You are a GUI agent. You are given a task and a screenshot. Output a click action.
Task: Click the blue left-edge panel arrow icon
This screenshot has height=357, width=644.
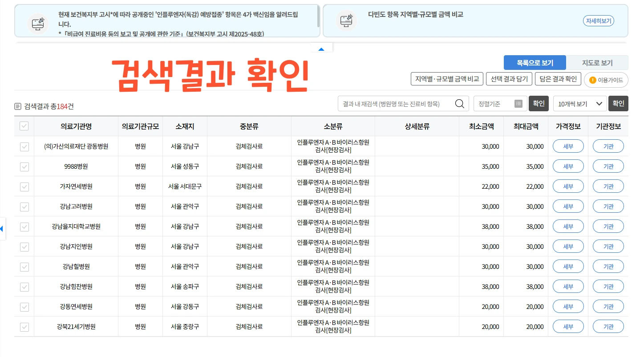coord(3,228)
